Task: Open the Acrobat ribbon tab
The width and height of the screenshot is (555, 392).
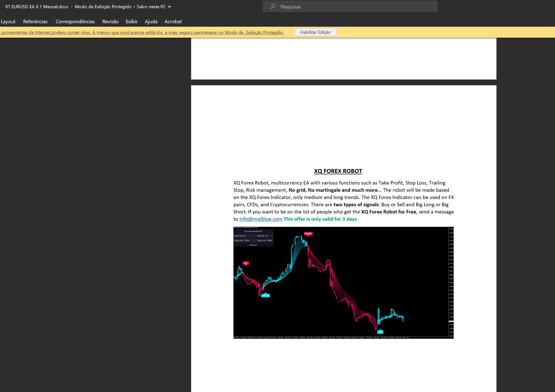Action: coord(173,21)
